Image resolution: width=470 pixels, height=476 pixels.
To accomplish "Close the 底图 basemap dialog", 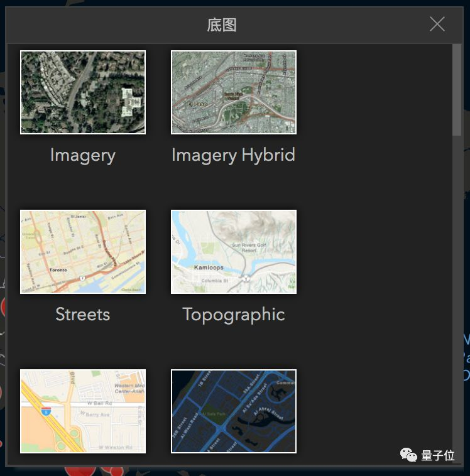I will [x=437, y=24].
